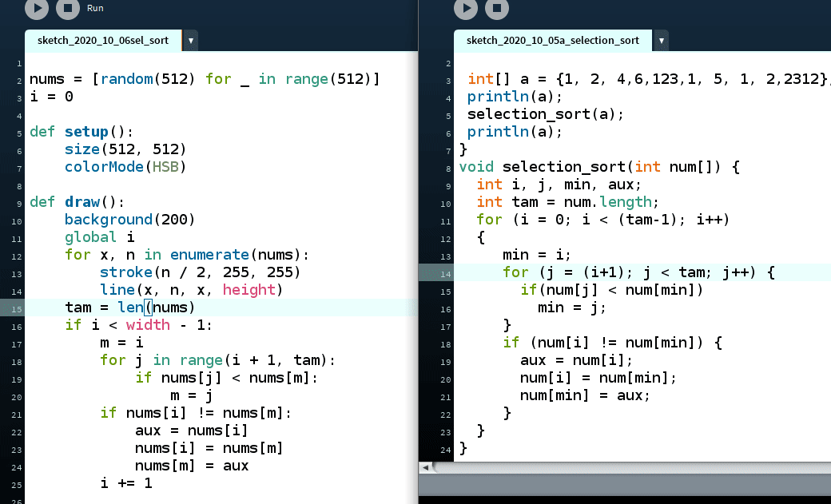
Task: Run the sel_sort sketch in left window
Action: click(37, 8)
